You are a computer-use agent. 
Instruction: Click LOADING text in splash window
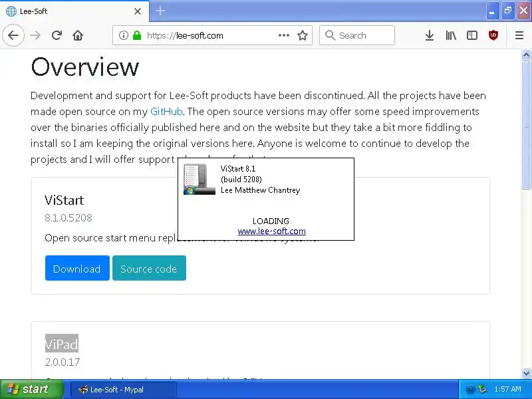coord(271,221)
